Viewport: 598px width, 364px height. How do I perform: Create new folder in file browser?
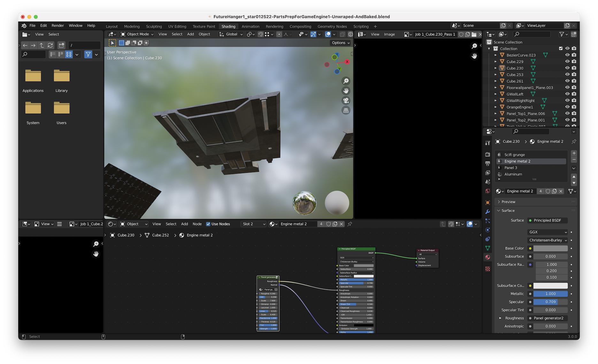point(62,45)
